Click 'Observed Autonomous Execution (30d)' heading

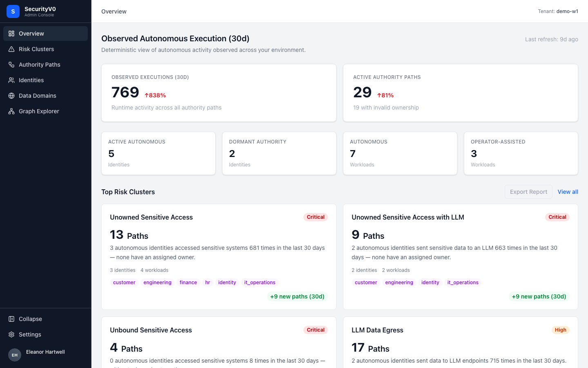coord(175,38)
